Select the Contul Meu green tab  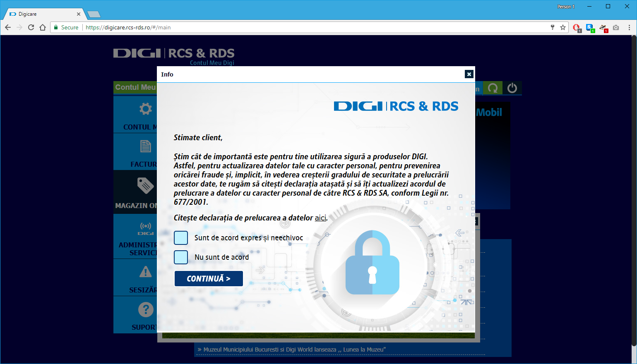click(135, 87)
